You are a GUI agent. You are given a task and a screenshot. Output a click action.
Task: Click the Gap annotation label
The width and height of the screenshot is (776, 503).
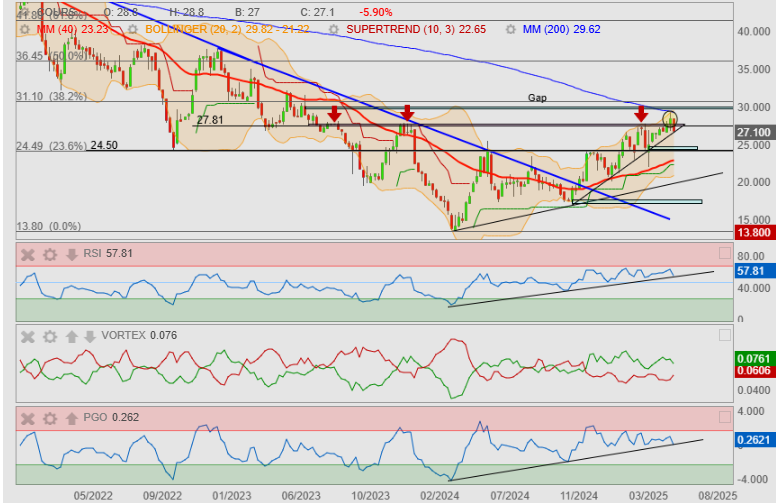[537, 98]
